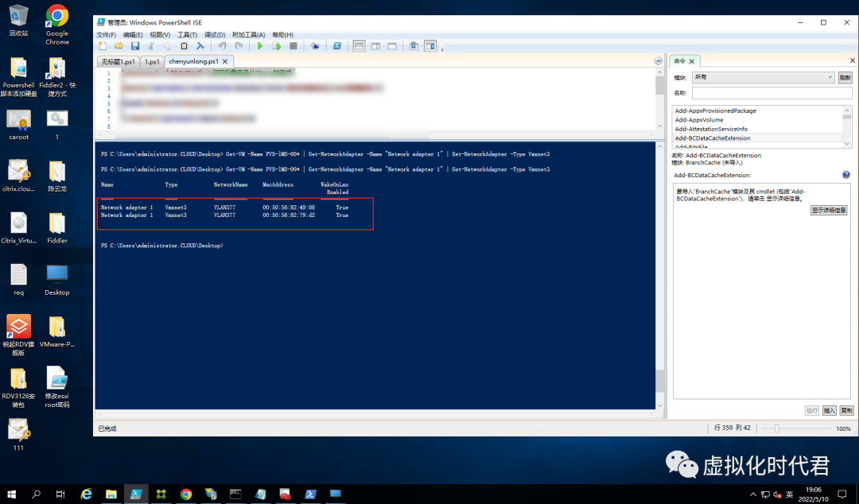Close the 命令 add-on tab
The height and width of the screenshot is (504, 859).
691,61
